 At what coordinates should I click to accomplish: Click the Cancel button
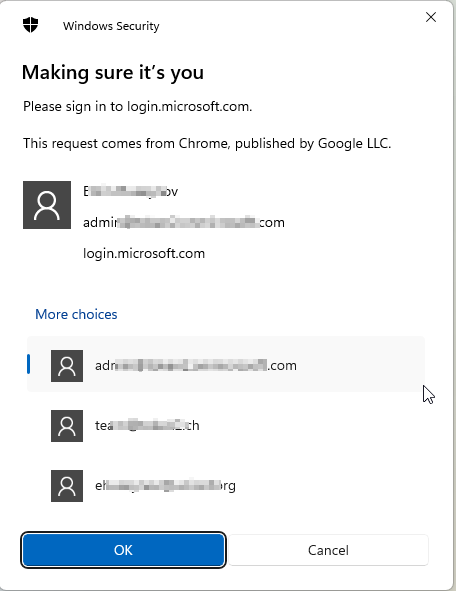click(328, 550)
